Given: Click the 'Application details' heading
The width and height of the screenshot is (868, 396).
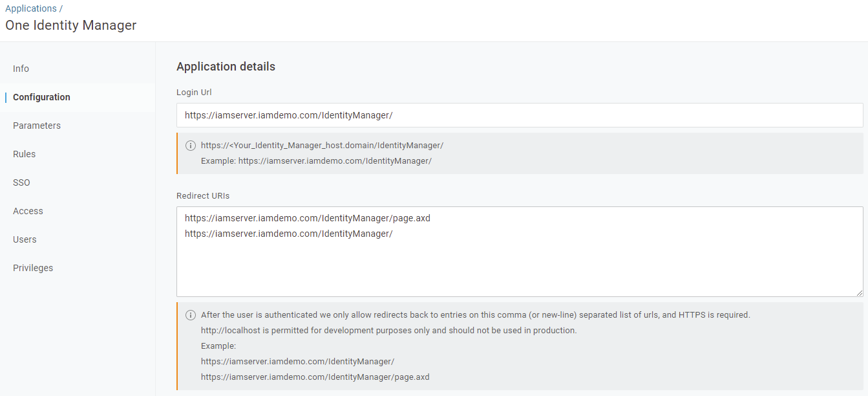Looking at the screenshot, I should click(226, 67).
